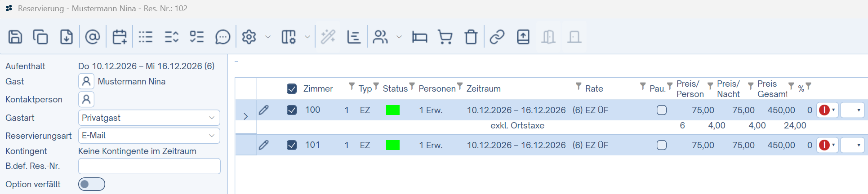Expand the room 100 row chevron
This screenshot has width=868, height=194.
(245, 116)
